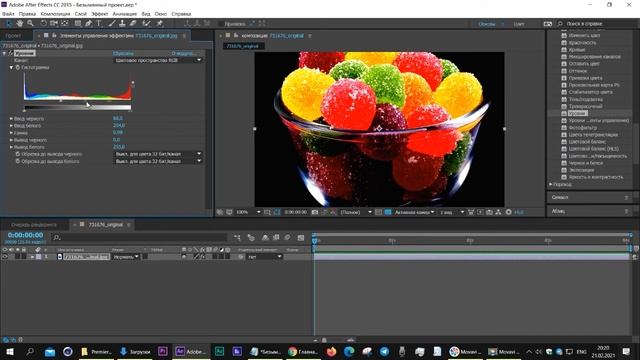Select the Type text tool
Screen dimensions: 640x360
99,24
